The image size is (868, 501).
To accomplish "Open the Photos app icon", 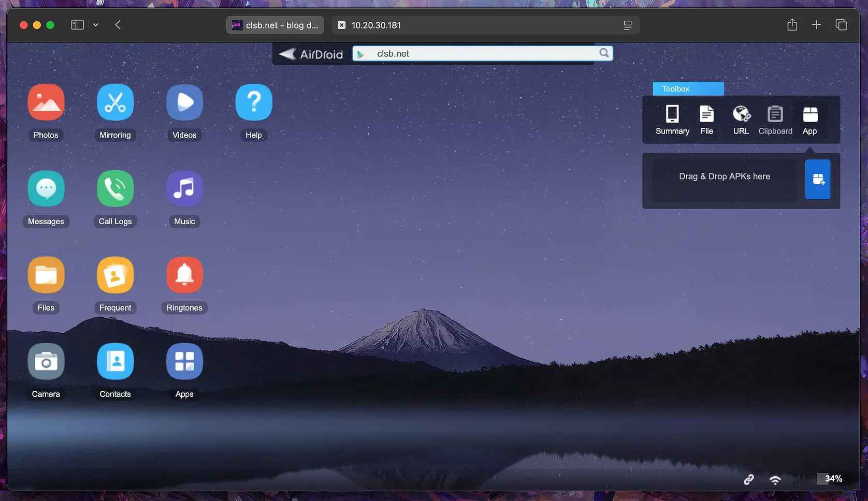I will click(x=46, y=102).
